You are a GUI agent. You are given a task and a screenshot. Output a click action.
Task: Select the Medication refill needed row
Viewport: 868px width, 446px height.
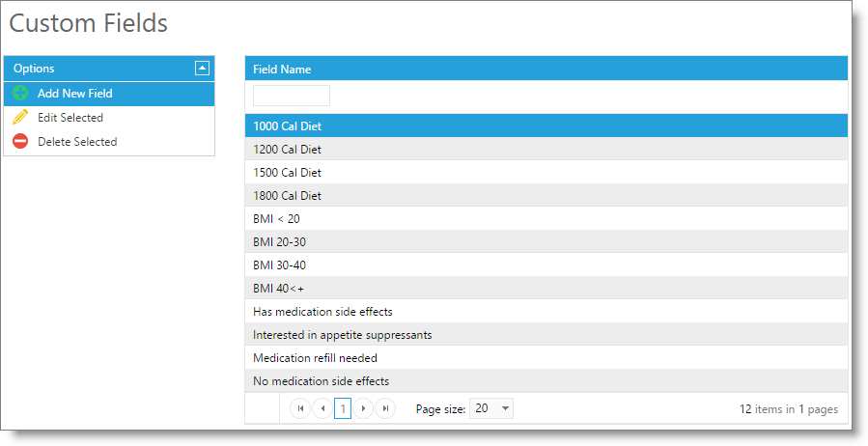coord(546,358)
